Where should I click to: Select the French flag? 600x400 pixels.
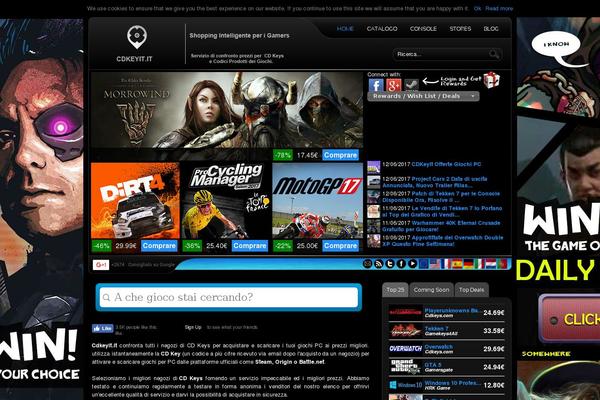point(446,264)
